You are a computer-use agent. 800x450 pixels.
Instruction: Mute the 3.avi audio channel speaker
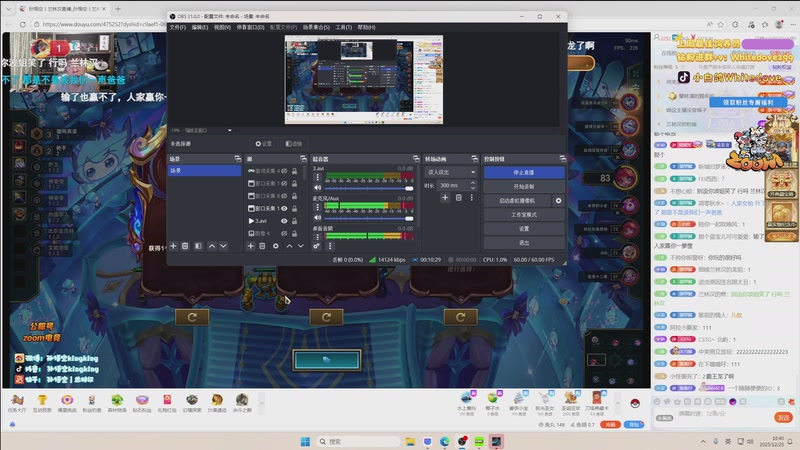pos(317,188)
